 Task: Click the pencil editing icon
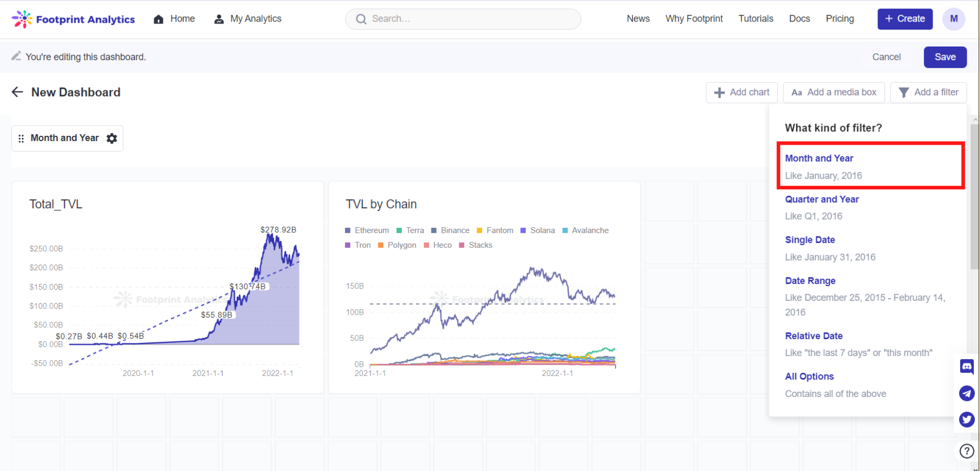pyautogui.click(x=16, y=56)
